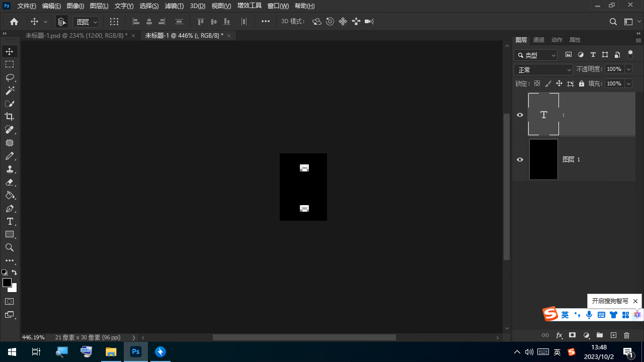Select the Crop tool
This screenshot has width=644, height=362.
tap(10, 117)
